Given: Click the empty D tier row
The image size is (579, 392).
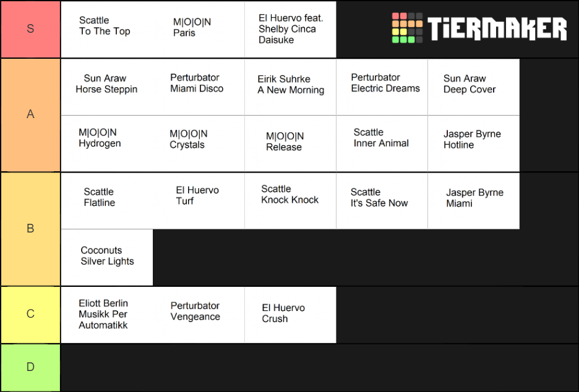Looking at the screenshot, I should pyautogui.click(x=319, y=368).
